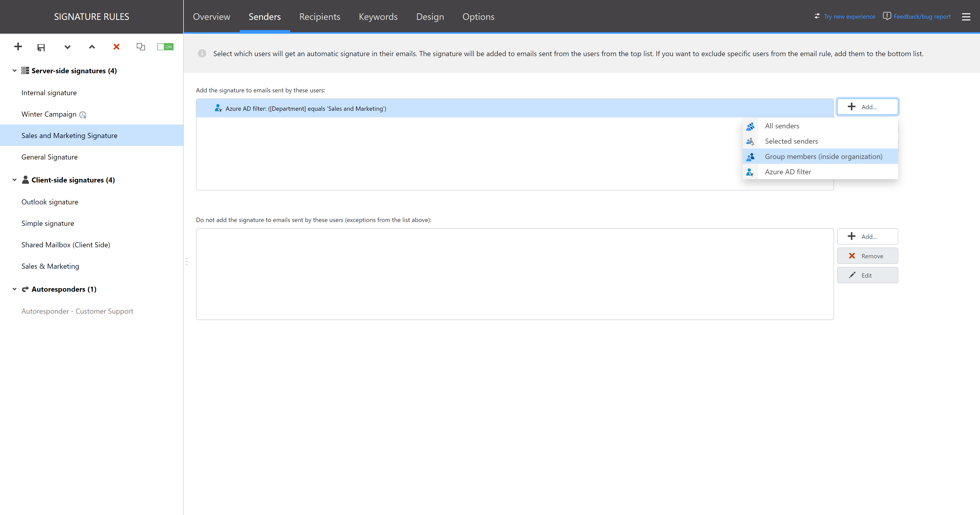Collapse the Client-side signatures section
This screenshot has height=515, width=980.
pos(14,179)
